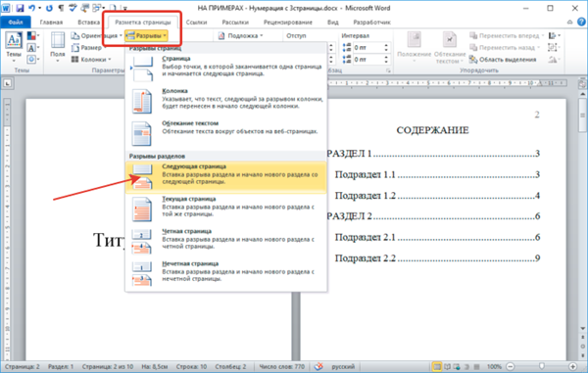Image resolution: width=588 pixels, height=373 pixels.
Task: Choose Четная страница section break icon
Action: point(142,241)
